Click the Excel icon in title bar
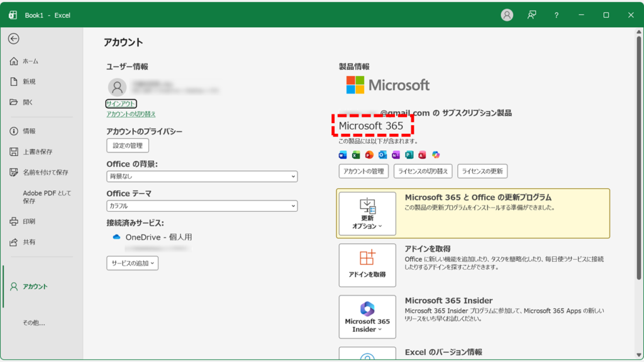 (13, 15)
